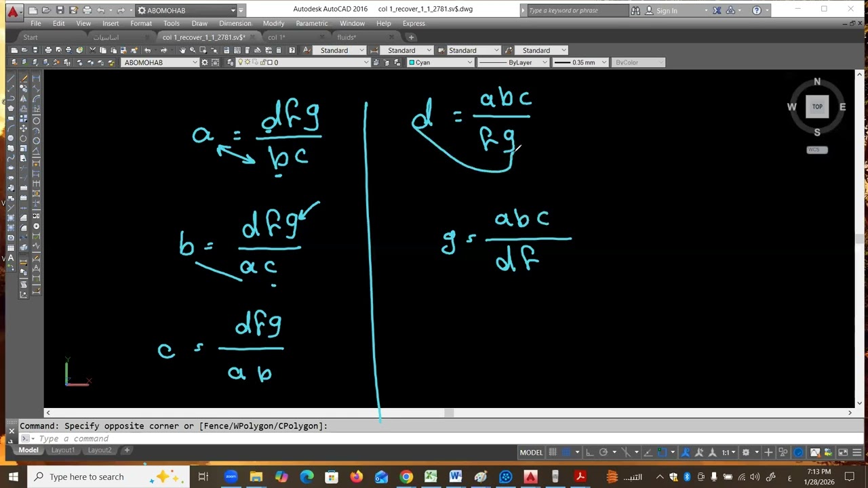The width and height of the screenshot is (868, 488).
Task: Select the Line tool in Draw toolbar
Action: [x=12, y=78]
